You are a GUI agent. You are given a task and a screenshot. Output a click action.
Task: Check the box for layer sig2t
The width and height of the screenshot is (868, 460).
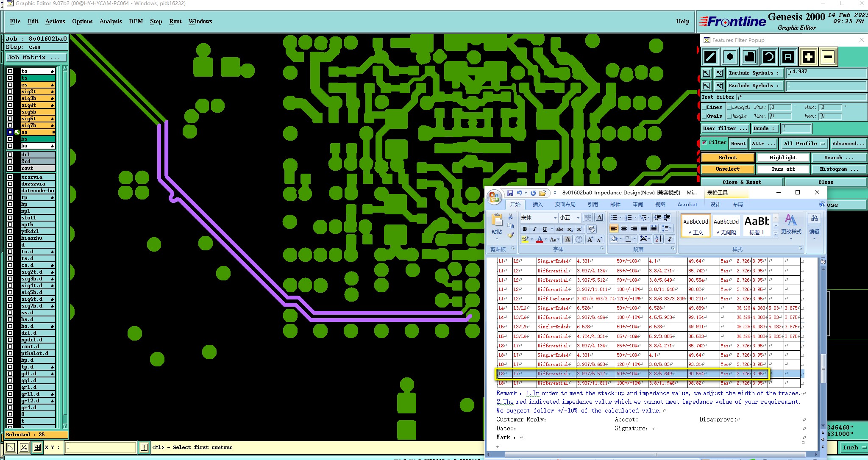coord(11,91)
